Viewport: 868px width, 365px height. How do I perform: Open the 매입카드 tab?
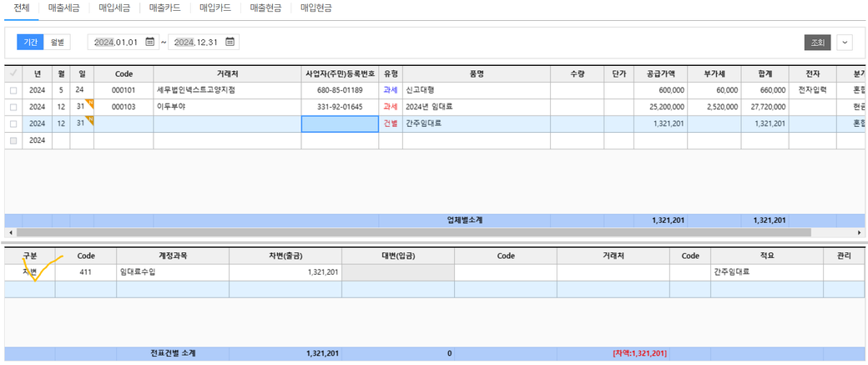coord(215,8)
